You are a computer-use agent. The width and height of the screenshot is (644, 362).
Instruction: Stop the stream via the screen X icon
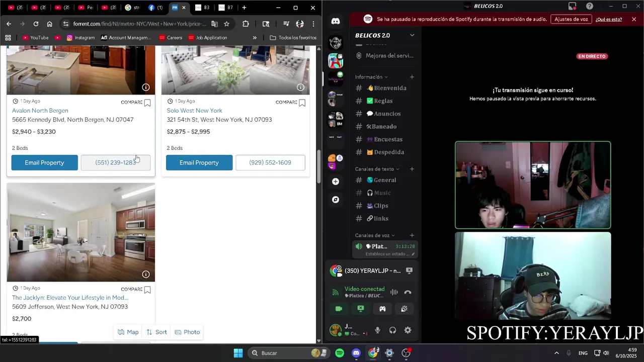[409, 270]
